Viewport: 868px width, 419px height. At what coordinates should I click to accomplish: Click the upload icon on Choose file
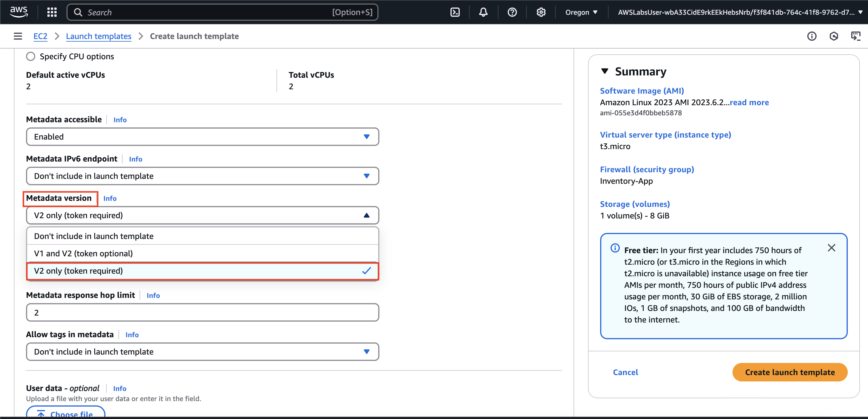click(41, 414)
